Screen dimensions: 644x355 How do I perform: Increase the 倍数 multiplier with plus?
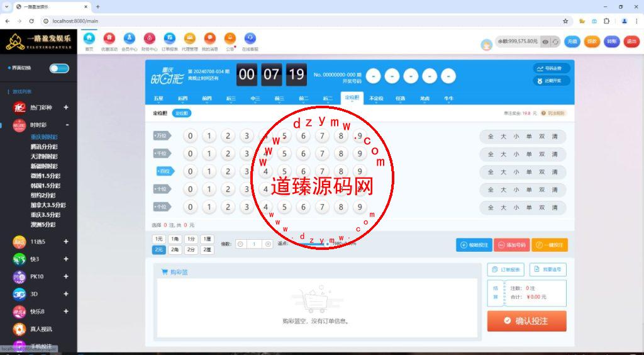[x=268, y=244]
